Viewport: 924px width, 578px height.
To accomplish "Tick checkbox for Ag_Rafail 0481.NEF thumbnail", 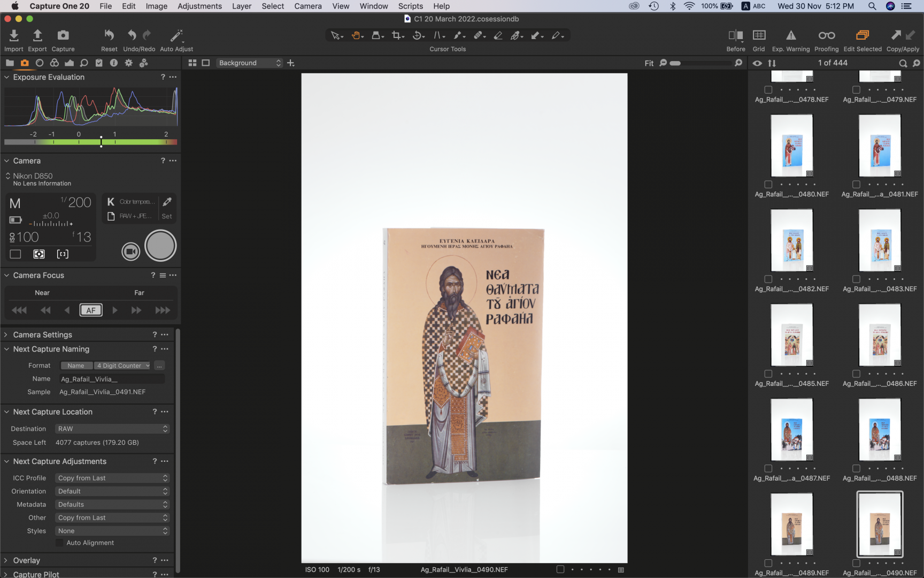I will click(x=856, y=185).
